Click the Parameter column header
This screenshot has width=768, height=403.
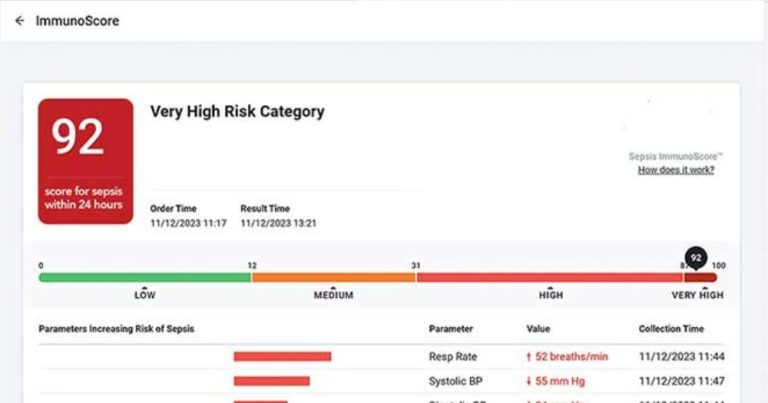[x=450, y=329]
